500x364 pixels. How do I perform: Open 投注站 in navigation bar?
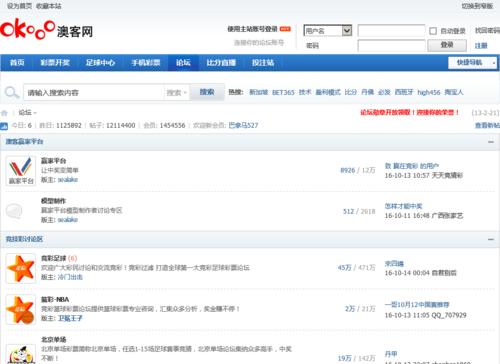click(263, 62)
